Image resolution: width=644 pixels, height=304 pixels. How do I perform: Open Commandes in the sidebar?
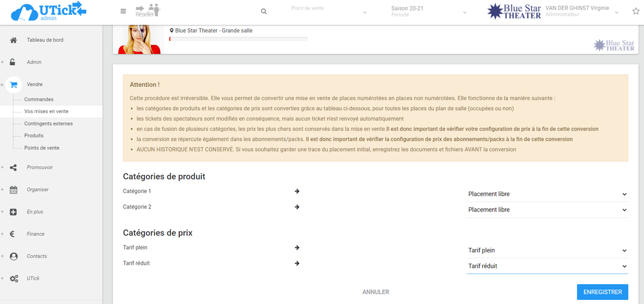[39, 100]
